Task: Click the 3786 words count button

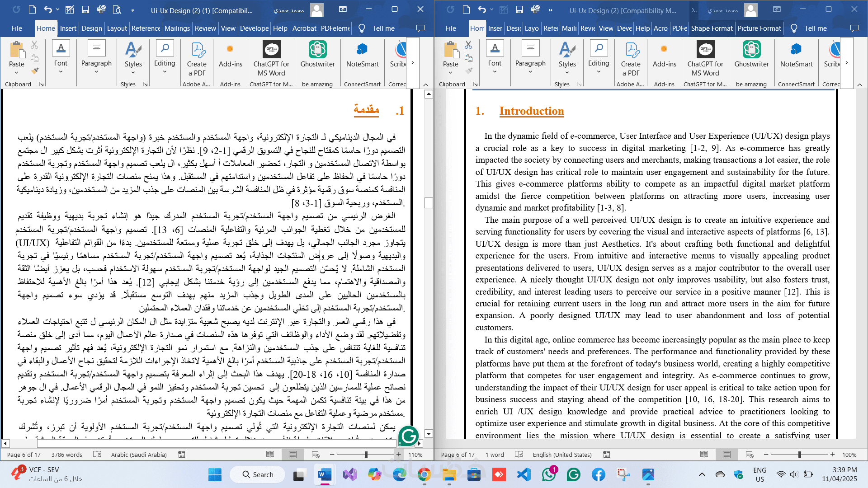Action: (x=66, y=455)
